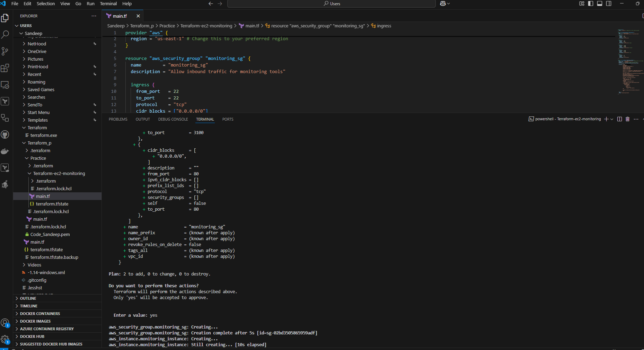Viewport: 644px width, 350px height.
Task: Expand the DOCKER IMAGES section
Action: point(58,321)
